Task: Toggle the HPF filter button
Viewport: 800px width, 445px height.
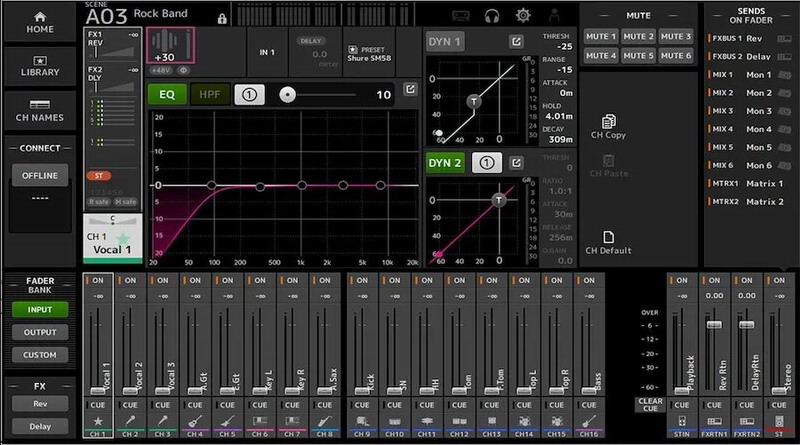Action: click(210, 94)
